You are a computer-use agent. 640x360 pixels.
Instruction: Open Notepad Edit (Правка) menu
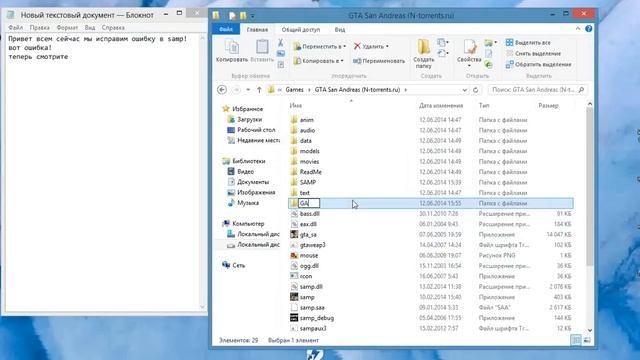pyautogui.click(x=40, y=27)
